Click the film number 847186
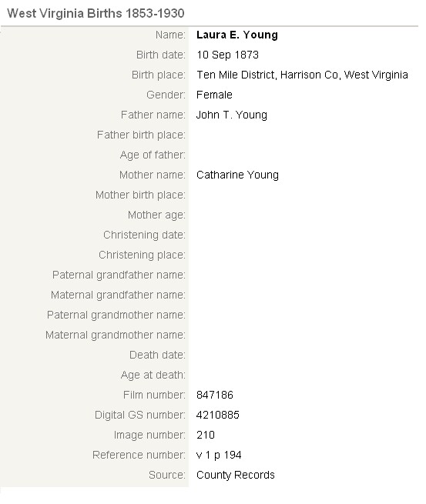The width and height of the screenshot is (426, 504). [215, 395]
